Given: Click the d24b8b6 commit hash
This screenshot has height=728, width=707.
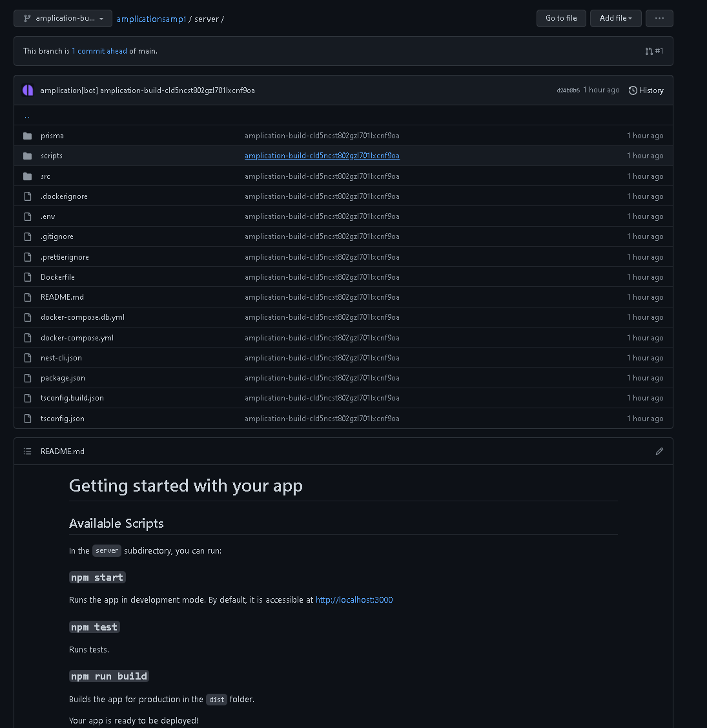Looking at the screenshot, I should (568, 90).
